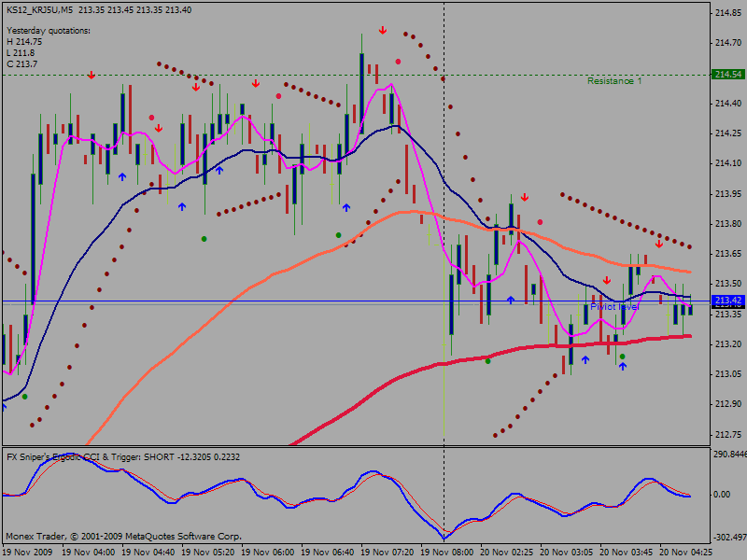747x560 pixels.
Task: Select the 'Piviot level' label
Action: tap(614, 307)
